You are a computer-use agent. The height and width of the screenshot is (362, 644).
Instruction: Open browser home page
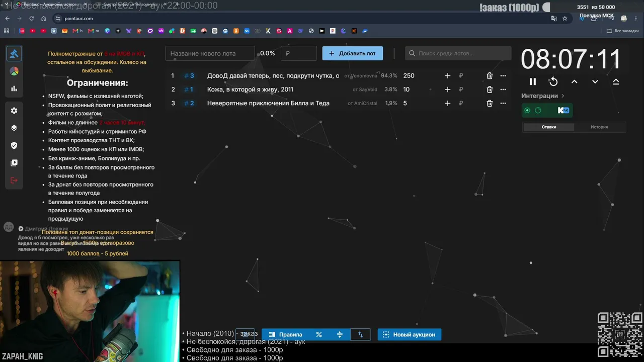(43, 19)
